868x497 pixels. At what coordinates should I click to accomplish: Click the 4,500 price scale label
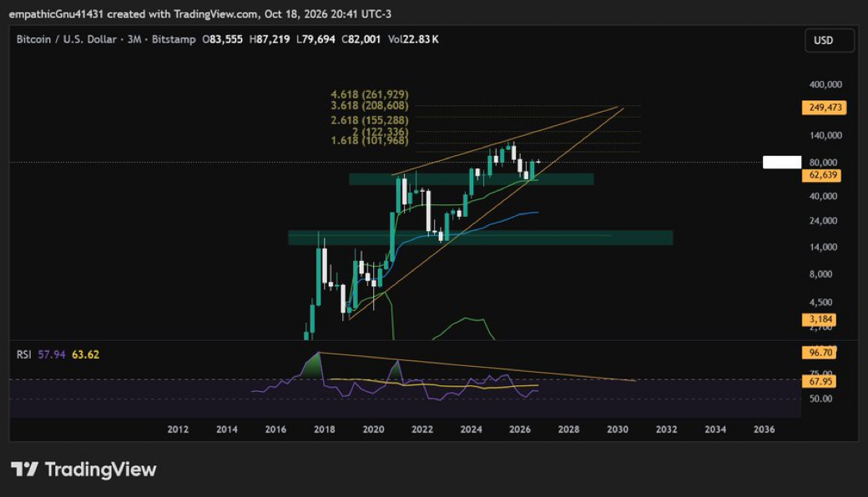point(821,303)
